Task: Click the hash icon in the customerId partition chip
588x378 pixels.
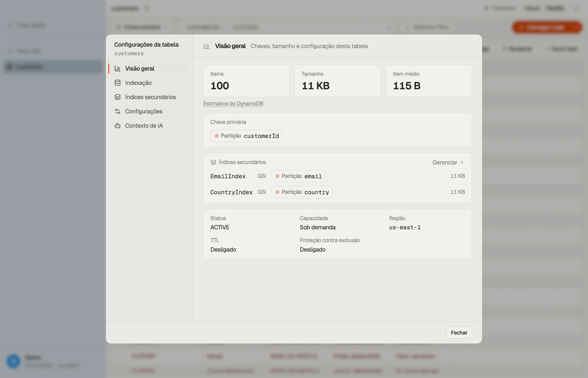Action: click(x=217, y=136)
